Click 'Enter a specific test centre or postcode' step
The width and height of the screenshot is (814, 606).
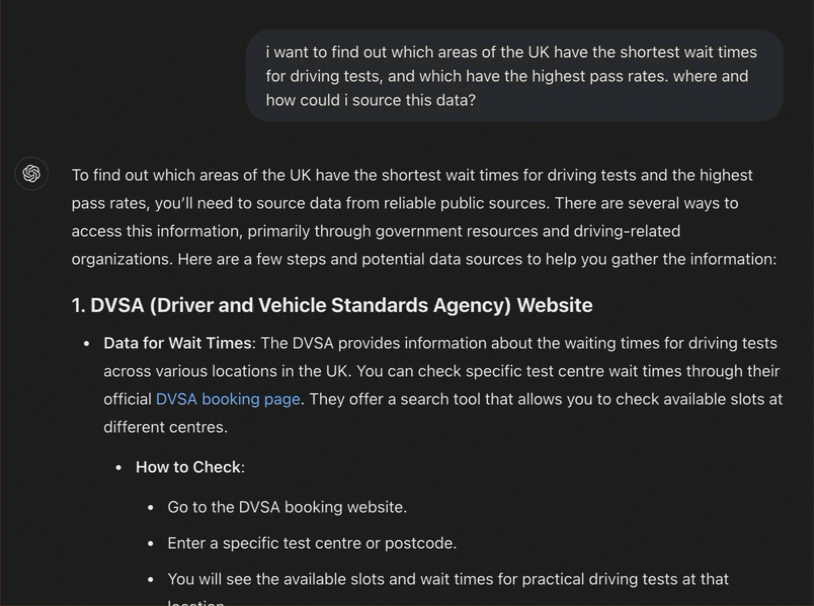click(x=312, y=543)
